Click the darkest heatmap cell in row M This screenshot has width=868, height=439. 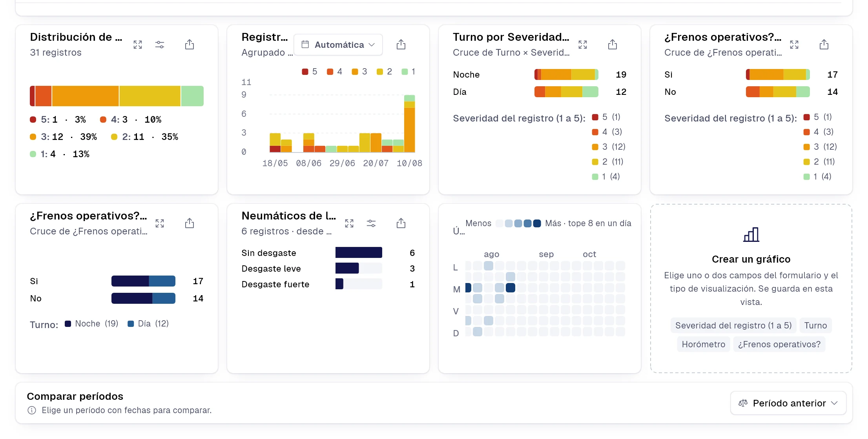click(510, 288)
